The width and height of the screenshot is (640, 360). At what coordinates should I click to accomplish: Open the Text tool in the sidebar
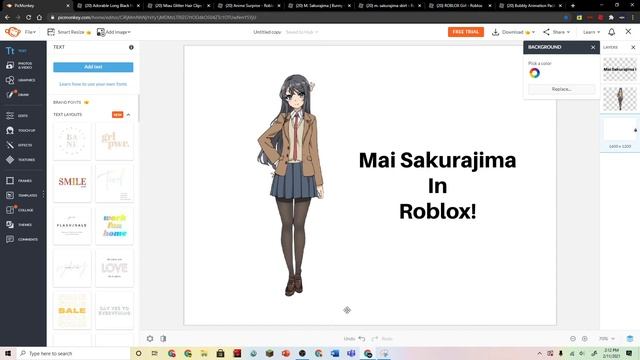click(x=16, y=51)
